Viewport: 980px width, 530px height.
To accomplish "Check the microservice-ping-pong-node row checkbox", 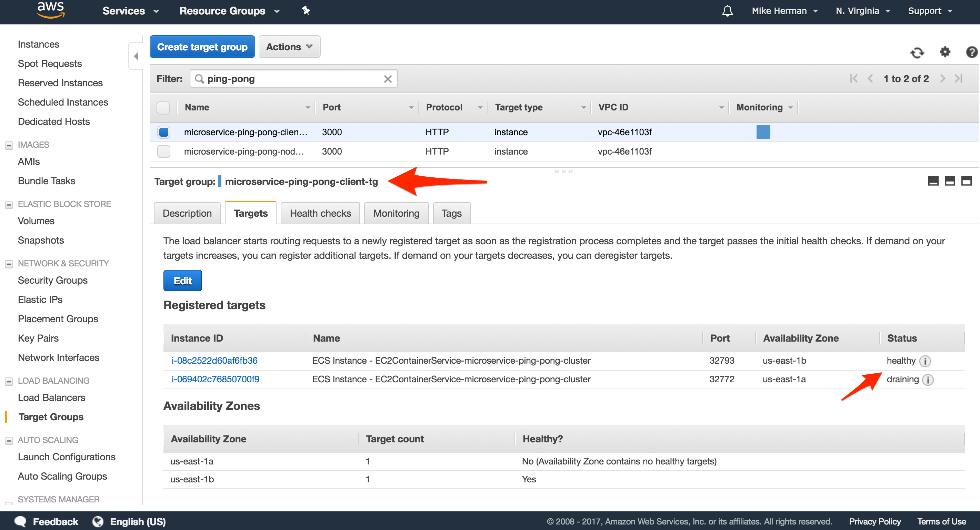I will coord(163,151).
